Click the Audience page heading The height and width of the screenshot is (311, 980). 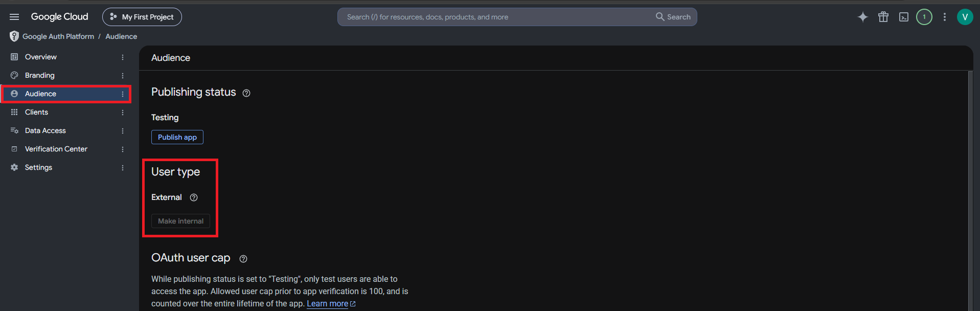coord(171,58)
